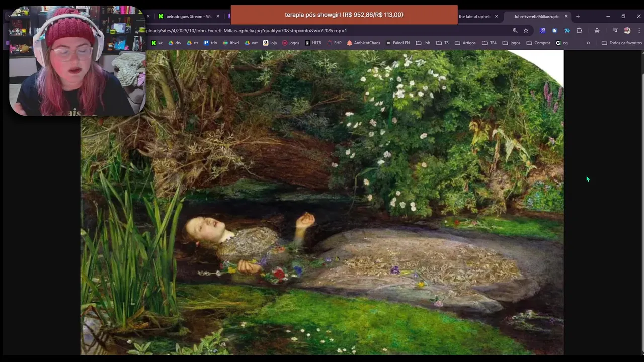Open a new tab with plus button
The image size is (644, 362).
click(578, 16)
